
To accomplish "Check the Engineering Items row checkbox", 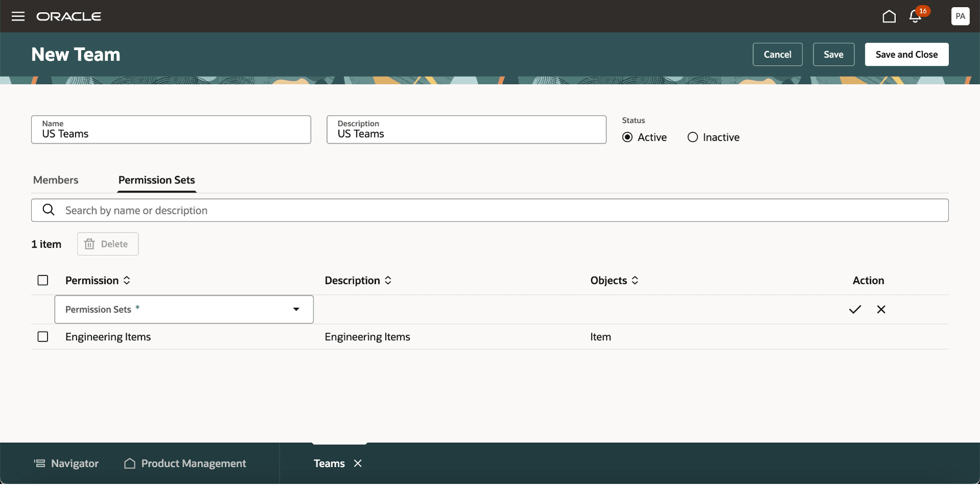I will (43, 337).
